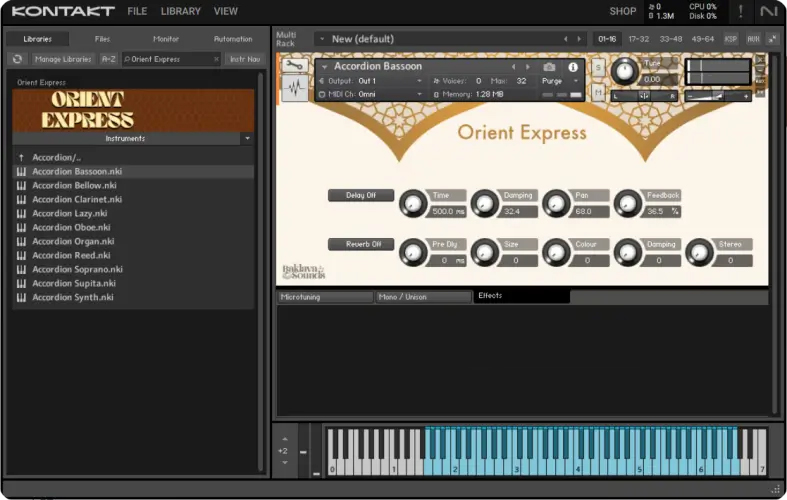Toggle Instr Nav pane
787x500 pixels.
245,59
